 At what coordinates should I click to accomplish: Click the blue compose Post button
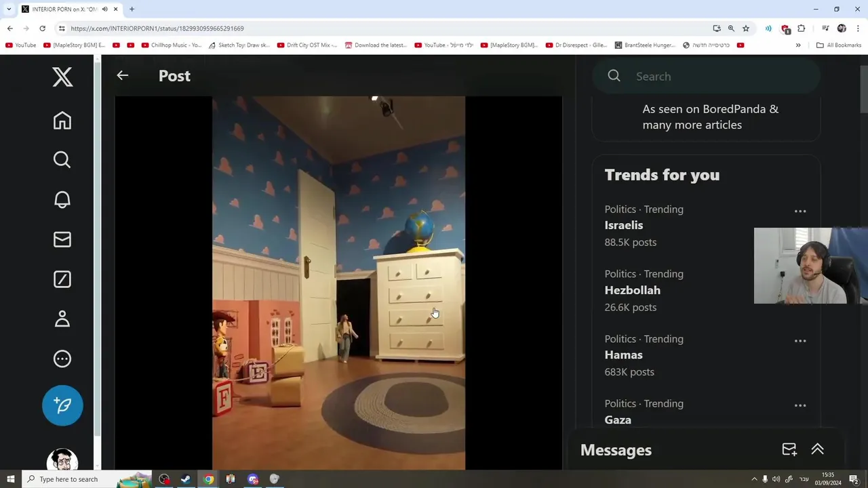click(62, 405)
